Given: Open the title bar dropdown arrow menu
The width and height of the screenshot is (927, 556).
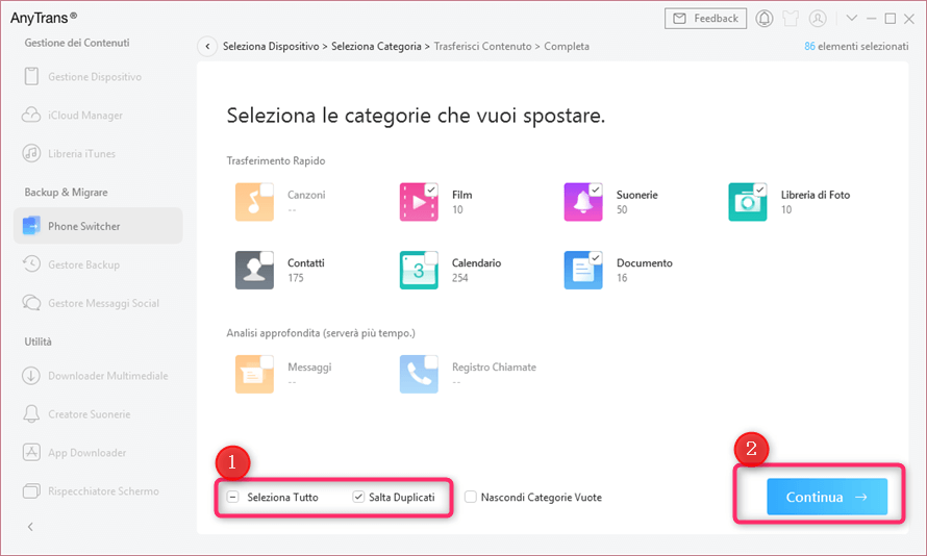Looking at the screenshot, I should [851, 18].
